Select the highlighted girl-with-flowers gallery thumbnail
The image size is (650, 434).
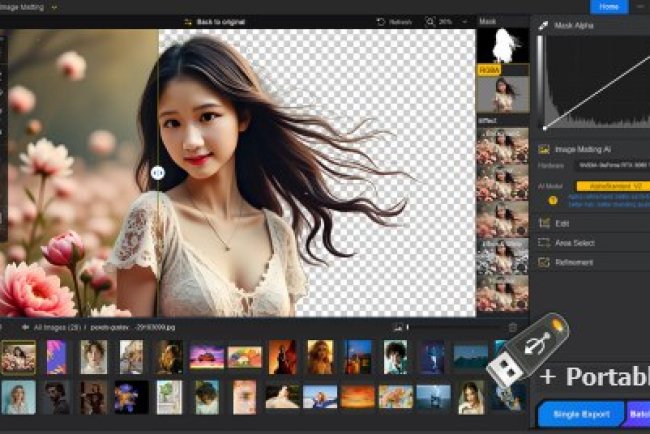19,357
